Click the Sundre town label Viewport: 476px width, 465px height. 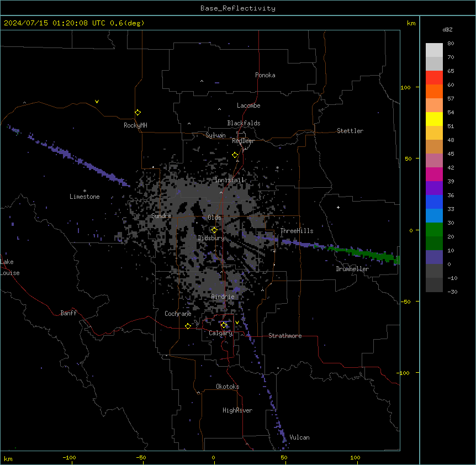tap(161, 216)
